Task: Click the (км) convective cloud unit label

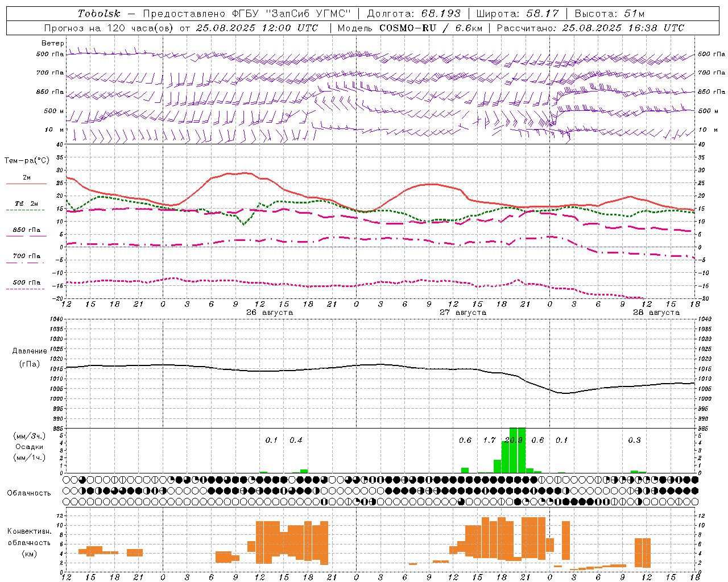Action: tap(30, 554)
